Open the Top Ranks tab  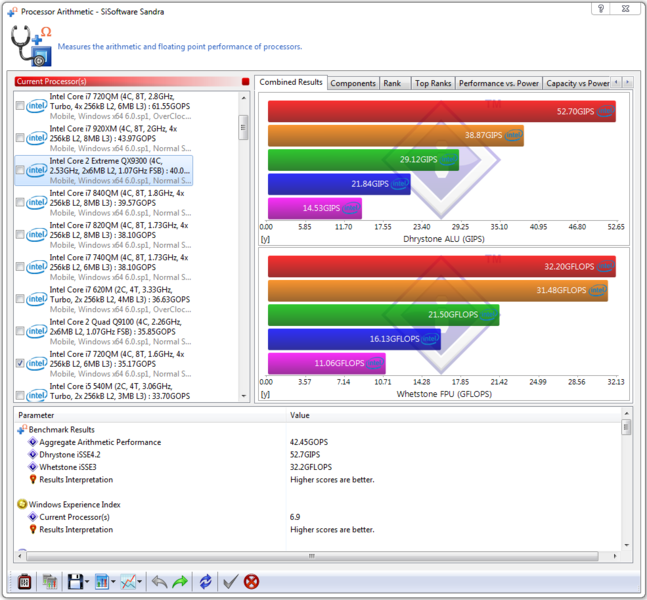tap(433, 83)
